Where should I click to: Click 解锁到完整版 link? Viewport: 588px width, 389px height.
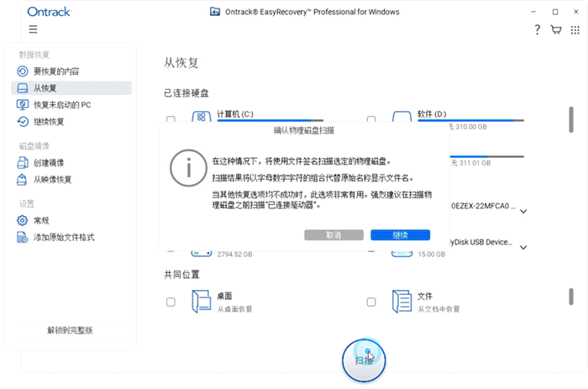pos(70,330)
